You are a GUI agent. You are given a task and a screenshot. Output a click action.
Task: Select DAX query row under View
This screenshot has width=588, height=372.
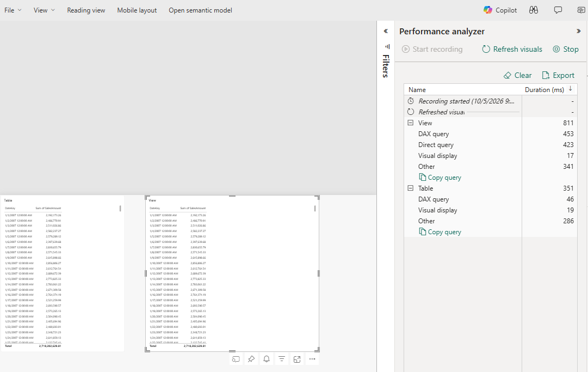point(491,134)
